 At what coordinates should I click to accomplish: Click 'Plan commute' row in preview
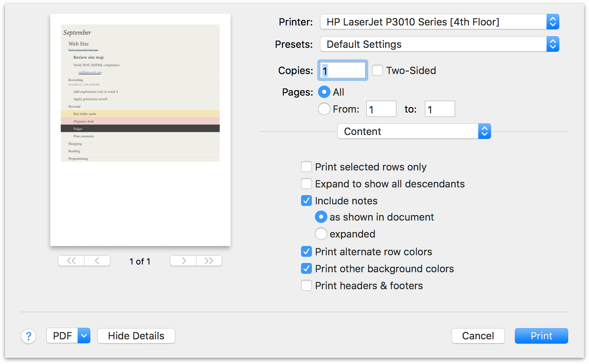pos(140,136)
